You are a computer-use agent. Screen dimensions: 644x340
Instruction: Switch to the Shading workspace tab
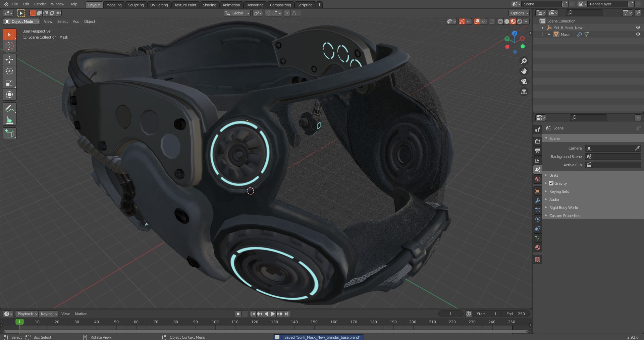[x=209, y=5]
